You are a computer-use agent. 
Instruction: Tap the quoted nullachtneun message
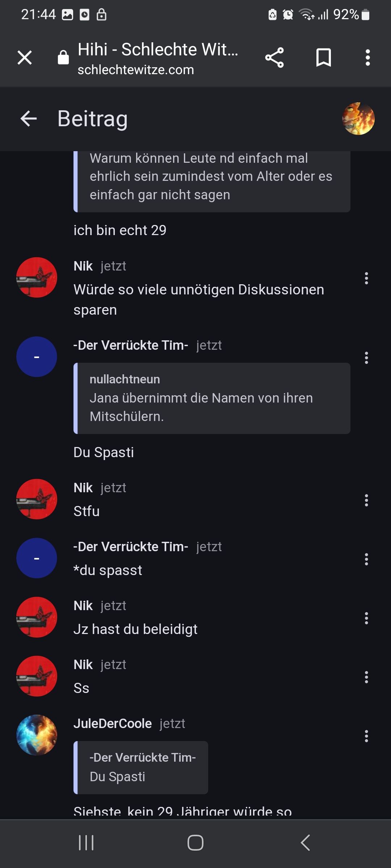click(212, 398)
